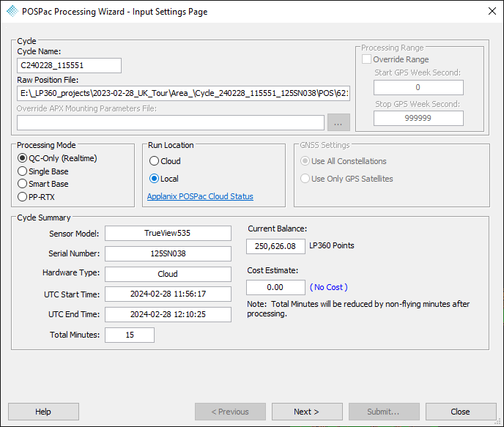This screenshot has height=427, width=504.
Task: Click the UTC Start Time field
Action: 168,294
